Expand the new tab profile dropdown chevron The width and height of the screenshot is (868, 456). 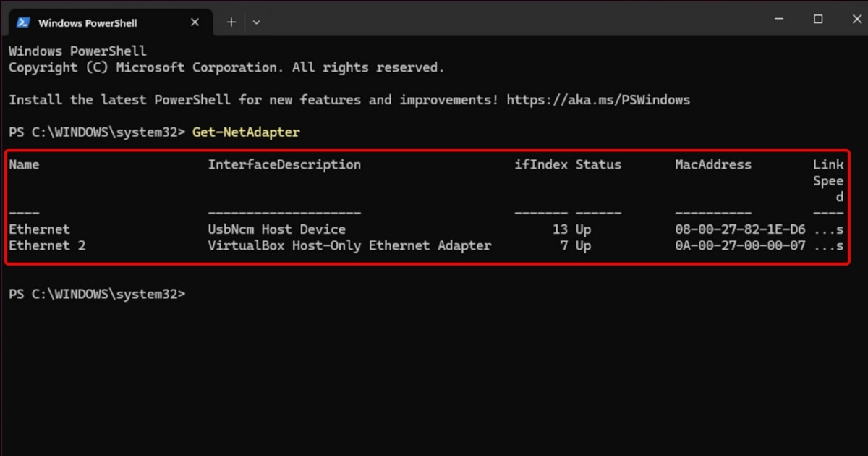256,22
